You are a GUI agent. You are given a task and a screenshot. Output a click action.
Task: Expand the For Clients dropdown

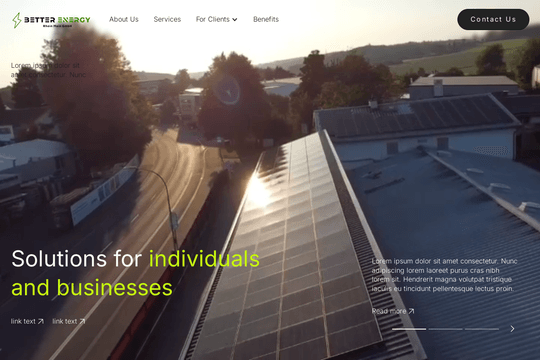[216, 19]
